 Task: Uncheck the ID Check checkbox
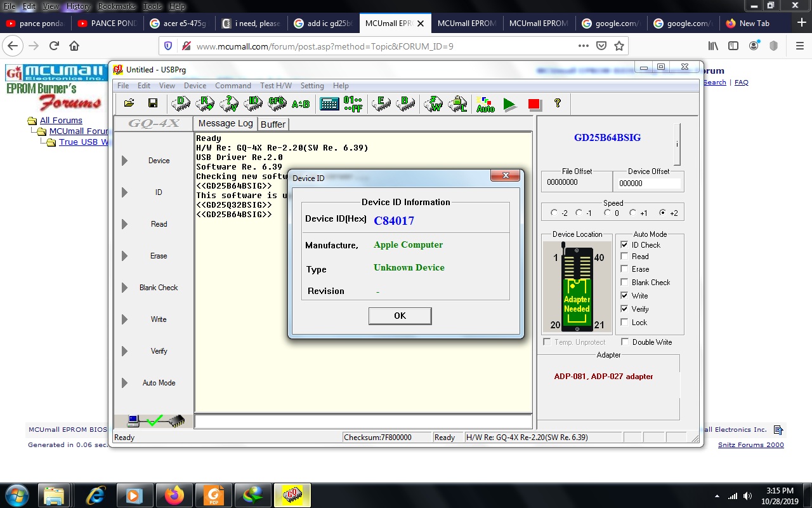(624, 244)
